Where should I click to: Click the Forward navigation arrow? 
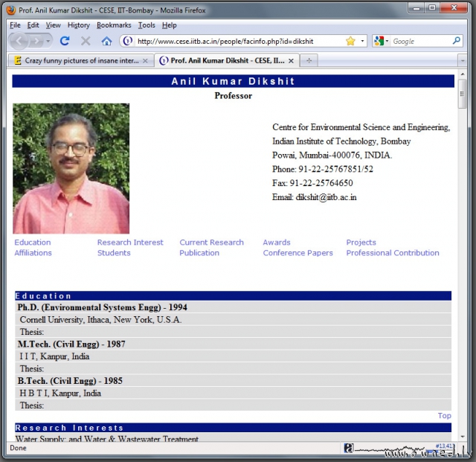point(36,41)
